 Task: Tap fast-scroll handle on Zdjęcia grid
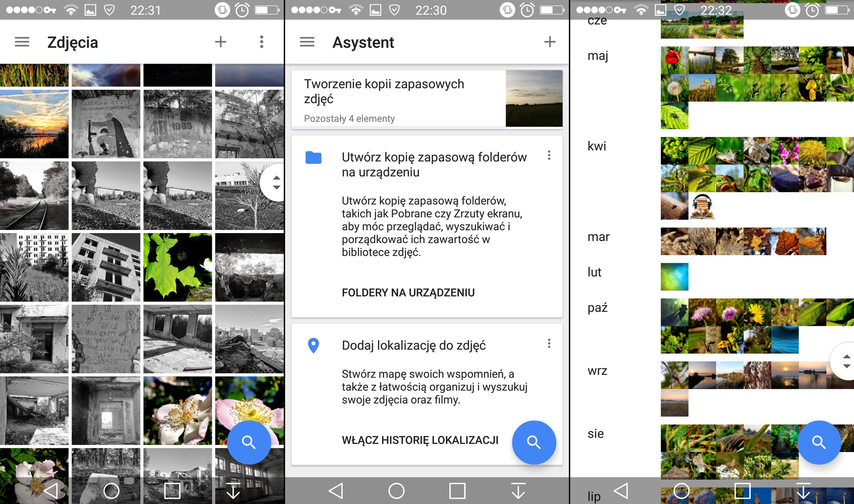276,182
